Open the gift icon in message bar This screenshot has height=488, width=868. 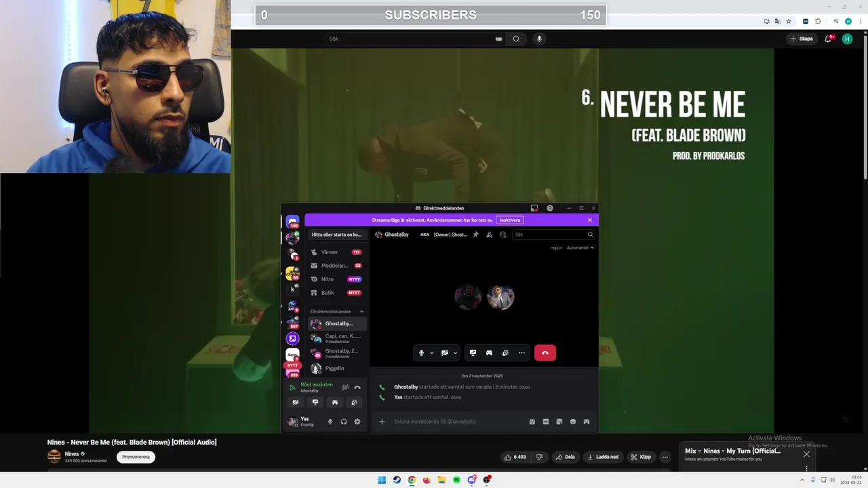[532, 422]
